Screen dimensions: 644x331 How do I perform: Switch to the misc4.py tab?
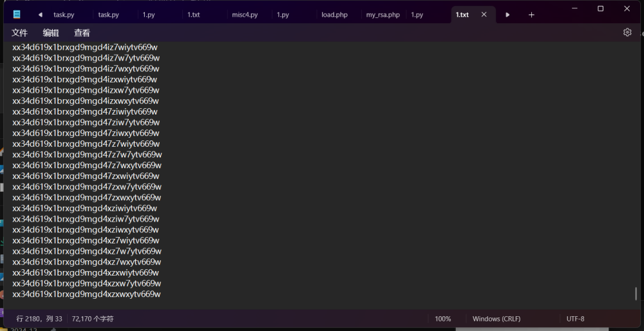[245, 15]
